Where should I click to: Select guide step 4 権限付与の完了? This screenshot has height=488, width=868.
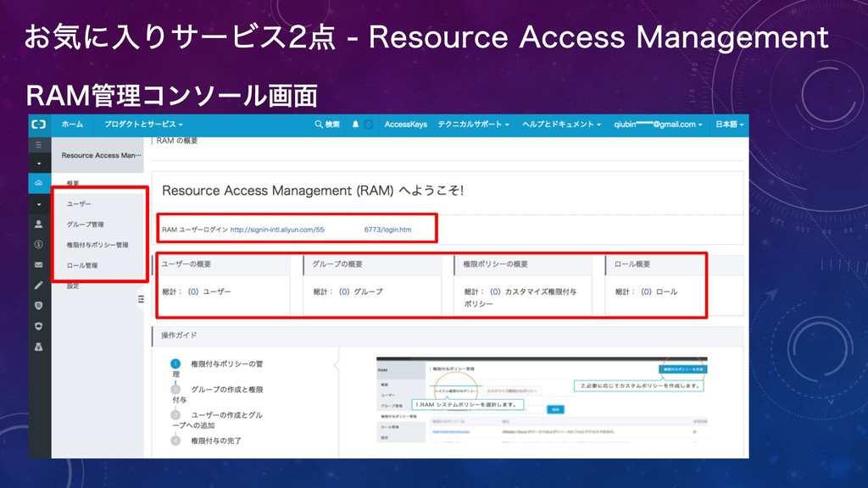(206, 441)
